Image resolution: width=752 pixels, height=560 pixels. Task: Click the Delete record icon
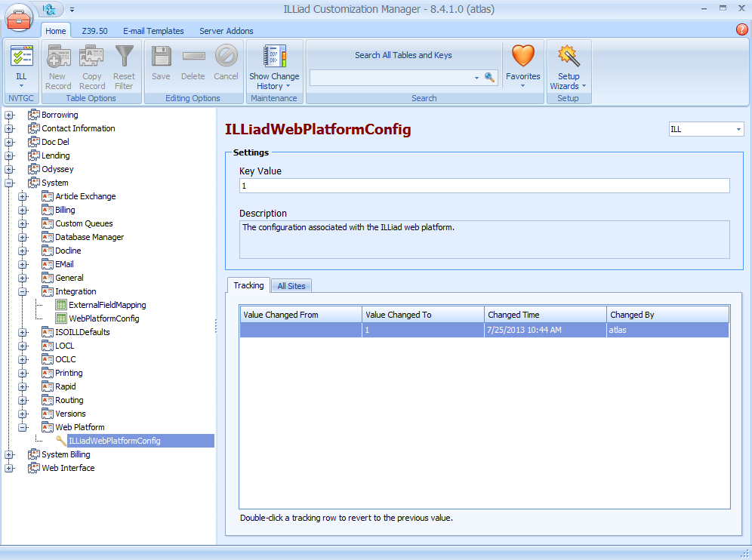click(x=193, y=60)
